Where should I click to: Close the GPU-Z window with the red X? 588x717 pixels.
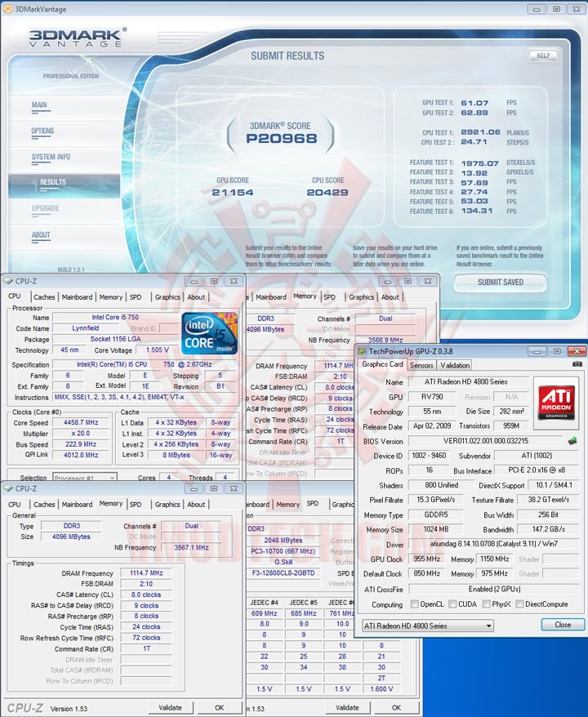577,351
